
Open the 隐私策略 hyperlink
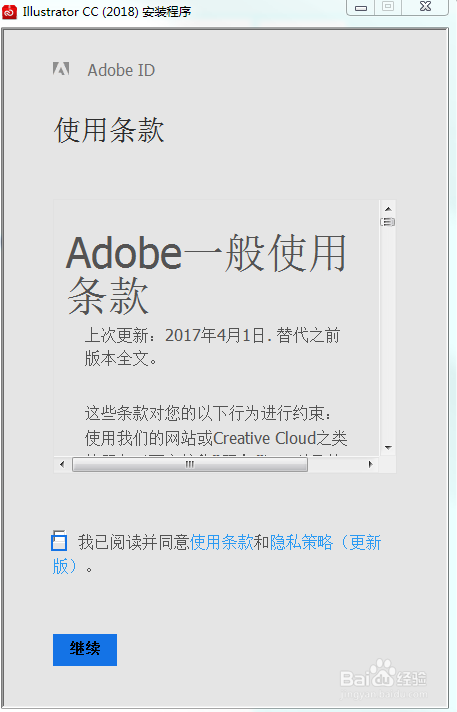pyautogui.click(x=301, y=542)
